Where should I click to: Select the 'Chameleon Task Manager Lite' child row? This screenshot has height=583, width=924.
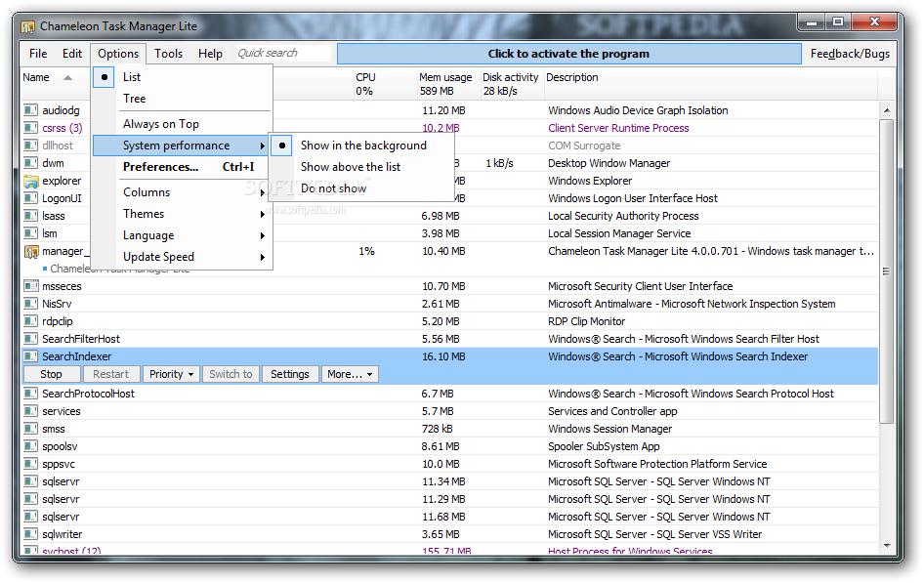coord(119,270)
